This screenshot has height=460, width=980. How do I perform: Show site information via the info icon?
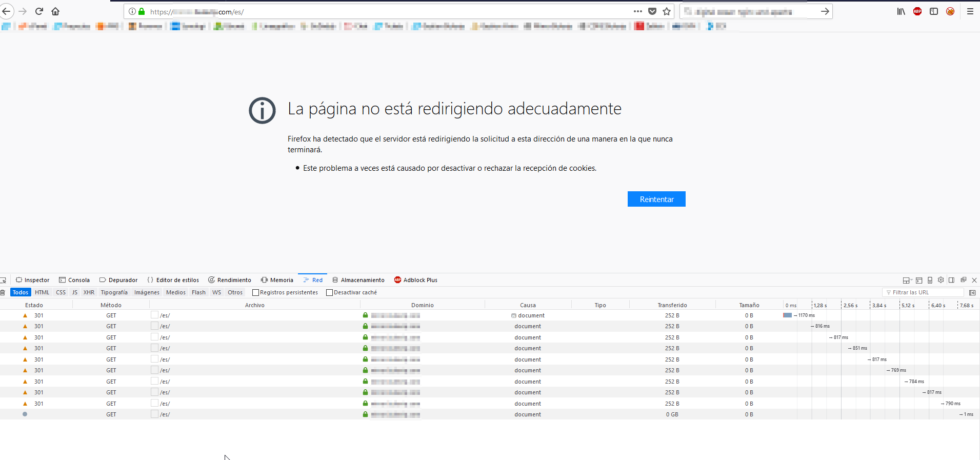132,11
